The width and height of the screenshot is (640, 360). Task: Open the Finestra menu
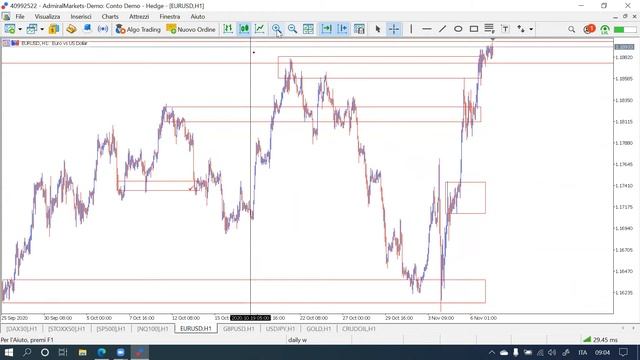[x=170, y=17]
